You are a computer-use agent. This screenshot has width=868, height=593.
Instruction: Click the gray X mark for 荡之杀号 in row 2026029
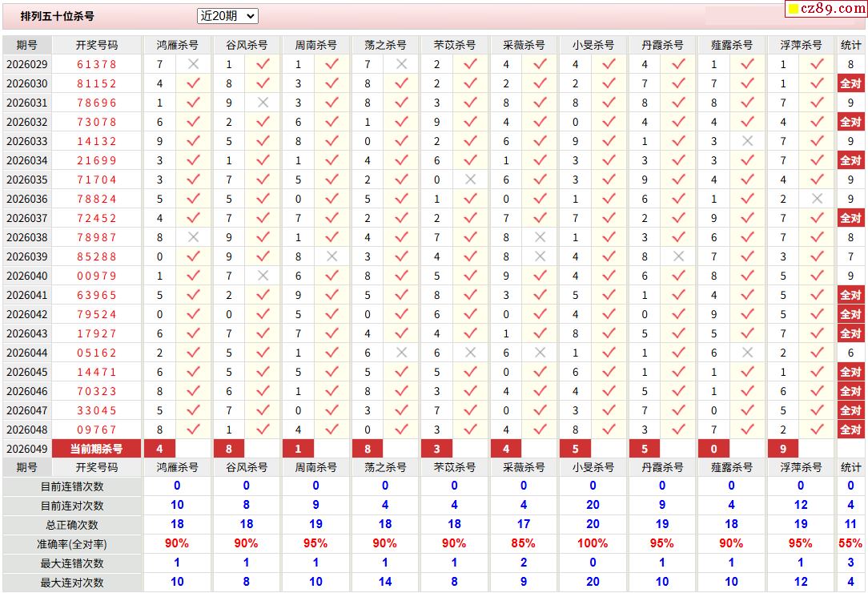401,64
